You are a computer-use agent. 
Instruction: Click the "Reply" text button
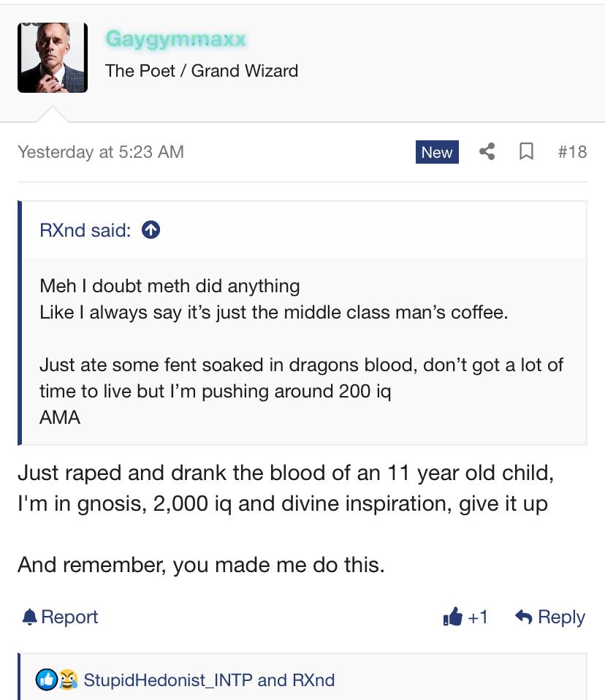[x=561, y=617]
